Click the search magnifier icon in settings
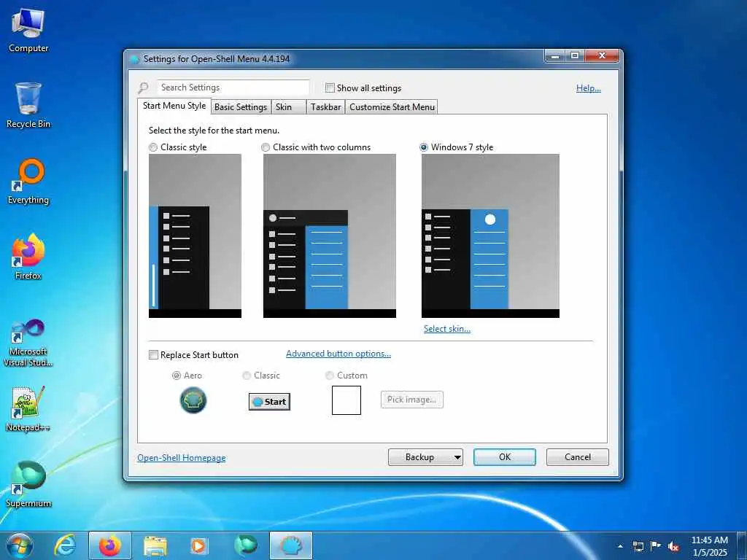747x560 pixels. click(x=143, y=87)
